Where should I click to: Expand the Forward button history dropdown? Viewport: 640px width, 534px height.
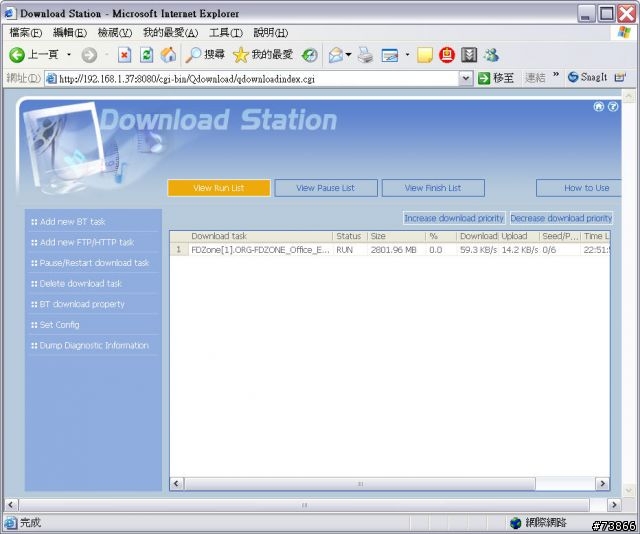pyautogui.click(x=107, y=54)
